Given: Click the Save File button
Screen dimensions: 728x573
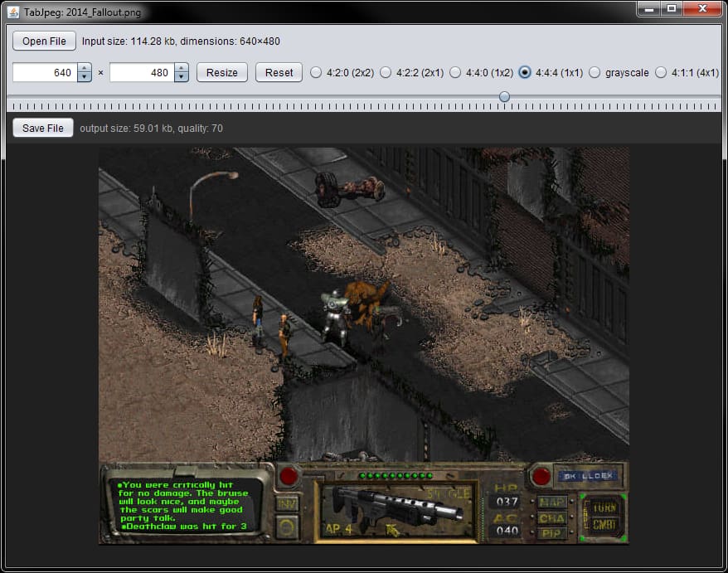Looking at the screenshot, I should click(43, 128).
